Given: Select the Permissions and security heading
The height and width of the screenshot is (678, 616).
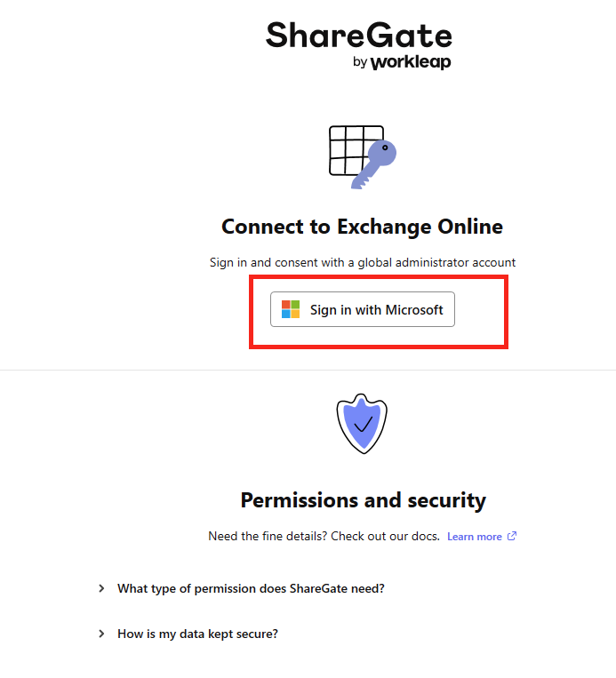Looking at the screenshot, I should coord(364,500).
